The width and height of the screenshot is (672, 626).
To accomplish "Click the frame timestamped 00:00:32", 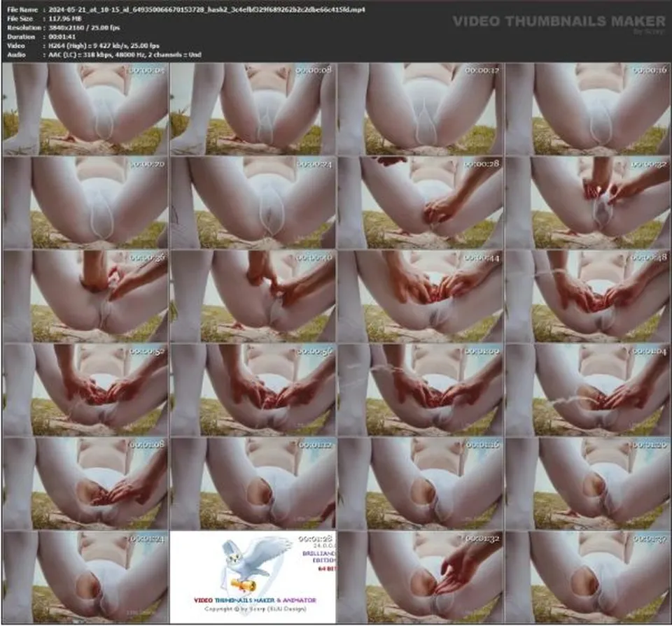I will tap(587, 203).
